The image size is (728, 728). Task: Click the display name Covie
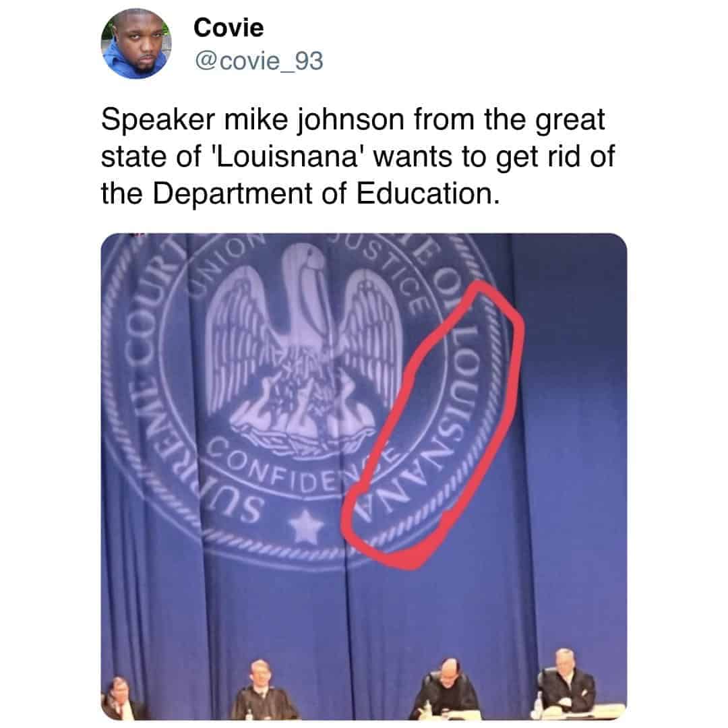tap(229, 28)
